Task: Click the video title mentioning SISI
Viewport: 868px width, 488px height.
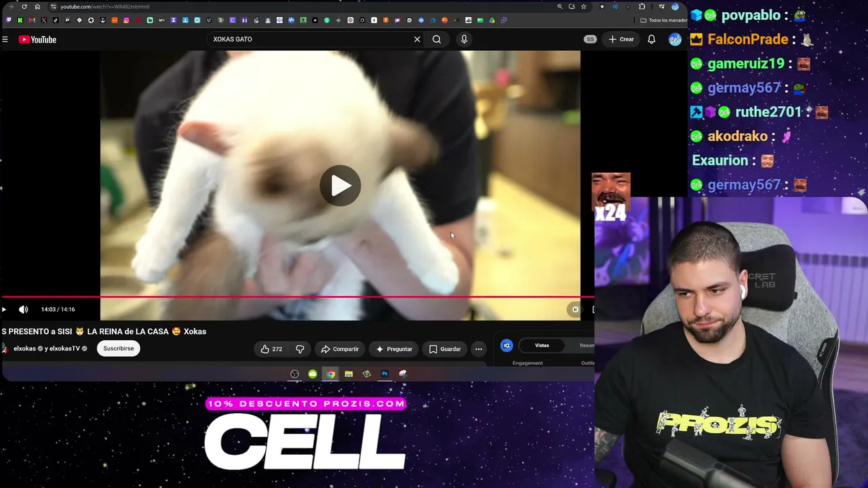Action: pos(104,331)
